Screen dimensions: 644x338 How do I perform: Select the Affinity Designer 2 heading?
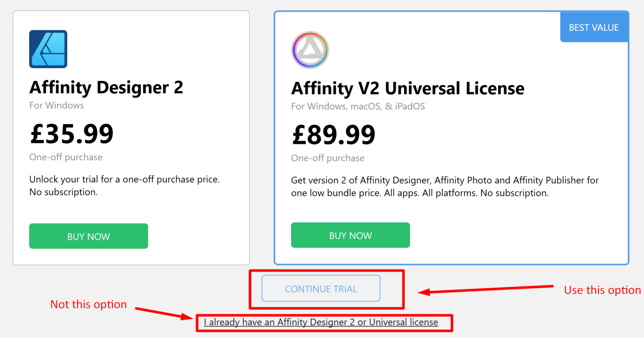click(106, 88)
